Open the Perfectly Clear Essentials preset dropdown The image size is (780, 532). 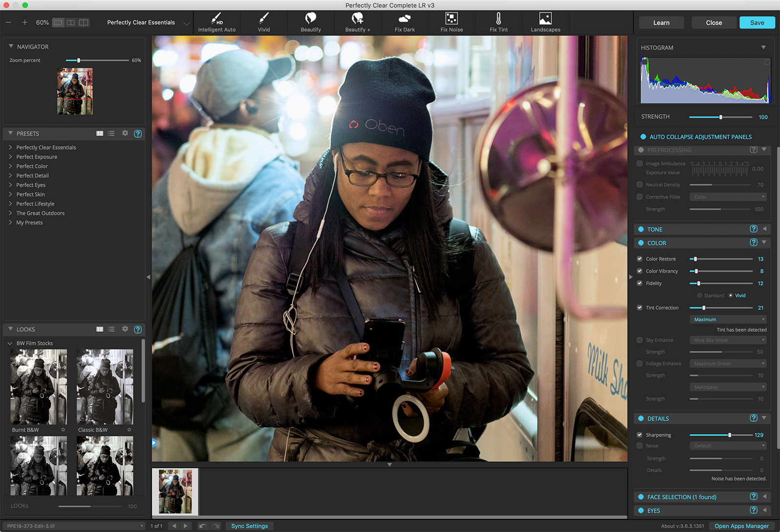[x=147, y=22]
